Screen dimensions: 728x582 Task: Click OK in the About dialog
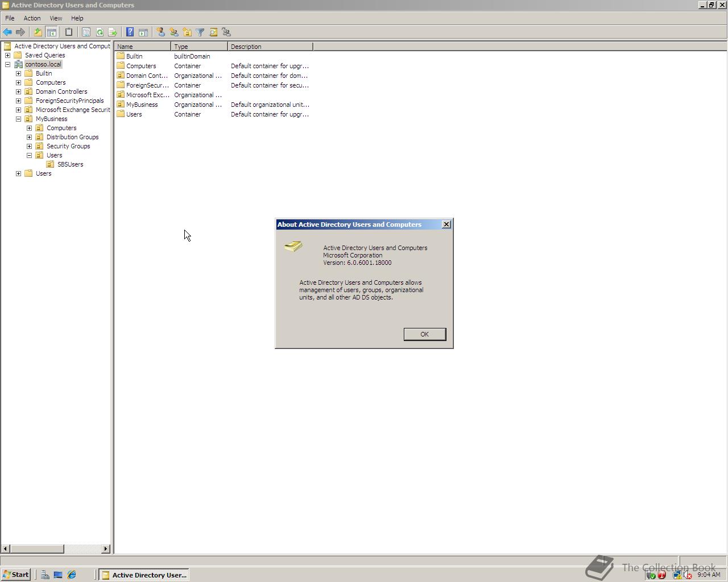pyautogui.click(x=425, y=334)
